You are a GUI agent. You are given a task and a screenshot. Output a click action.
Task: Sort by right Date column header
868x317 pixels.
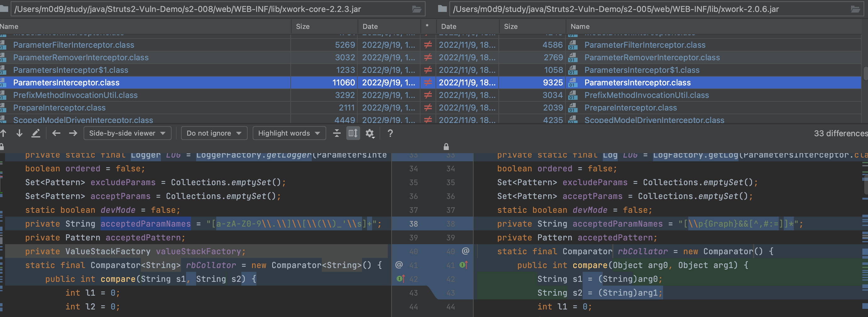(468, 26)
